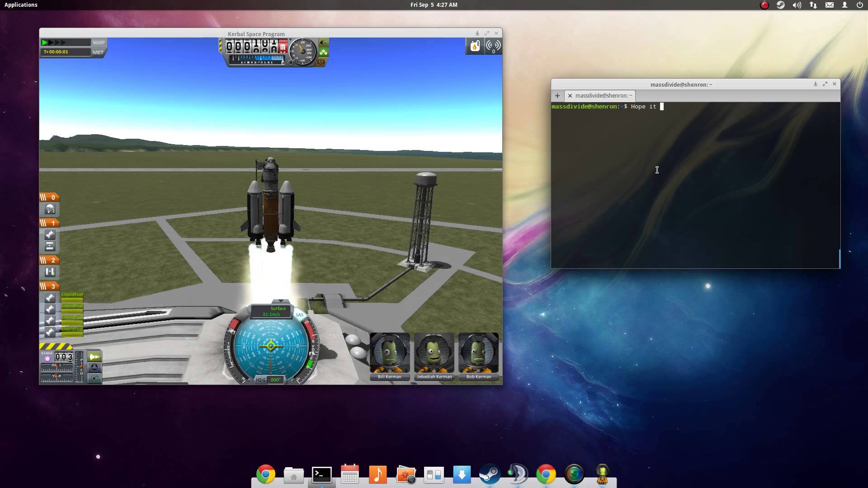
Task: Click the navball center attitude marker
Action: (271, 346)
